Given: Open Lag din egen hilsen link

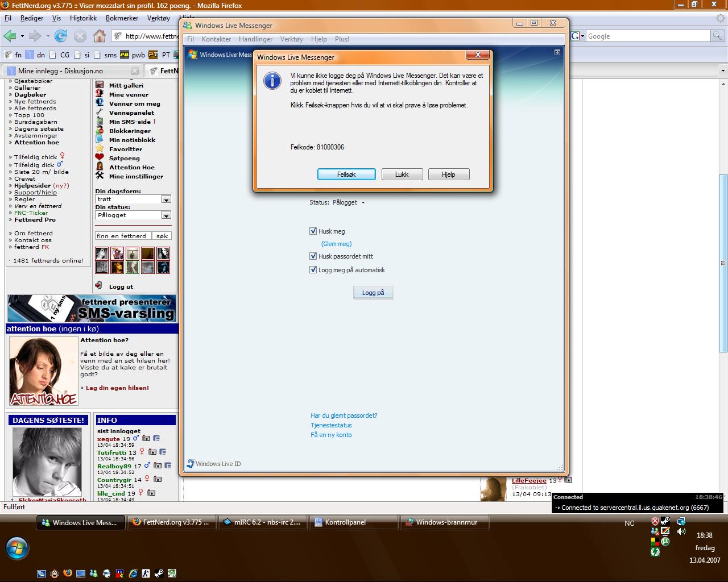Looking at the screenshot, I should pos(117,388).
